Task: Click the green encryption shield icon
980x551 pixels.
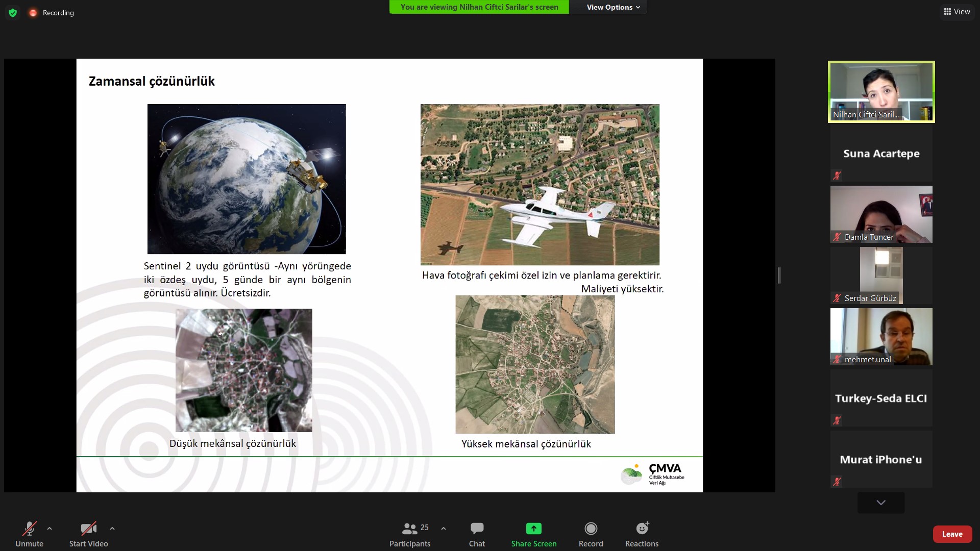Action: [13, 13]
